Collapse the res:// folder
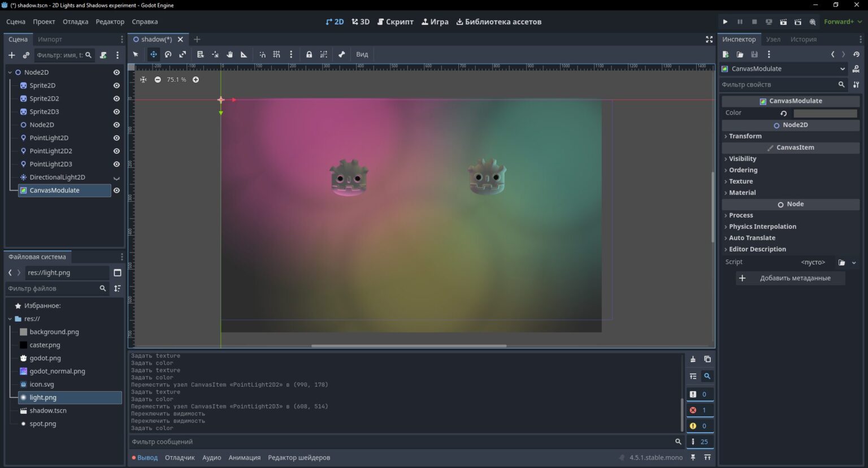Screen dimensions: 868x468 click(10, 319)
